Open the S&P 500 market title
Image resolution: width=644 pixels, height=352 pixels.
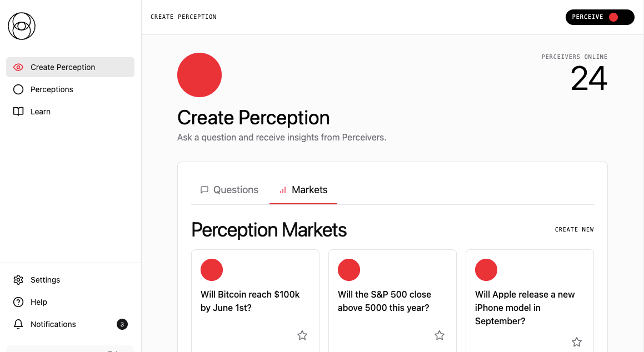point(385,301)
